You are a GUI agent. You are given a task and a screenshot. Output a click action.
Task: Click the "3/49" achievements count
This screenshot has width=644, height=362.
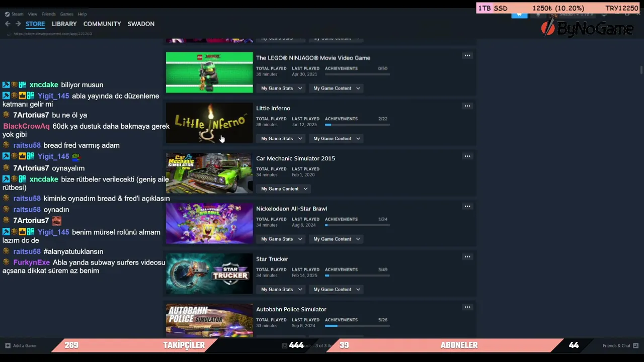[383, 269]
